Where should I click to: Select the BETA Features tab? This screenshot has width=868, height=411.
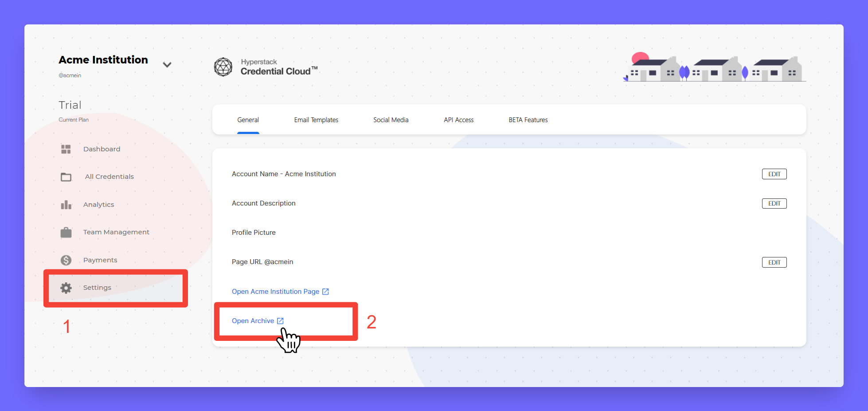coord(528,120)
